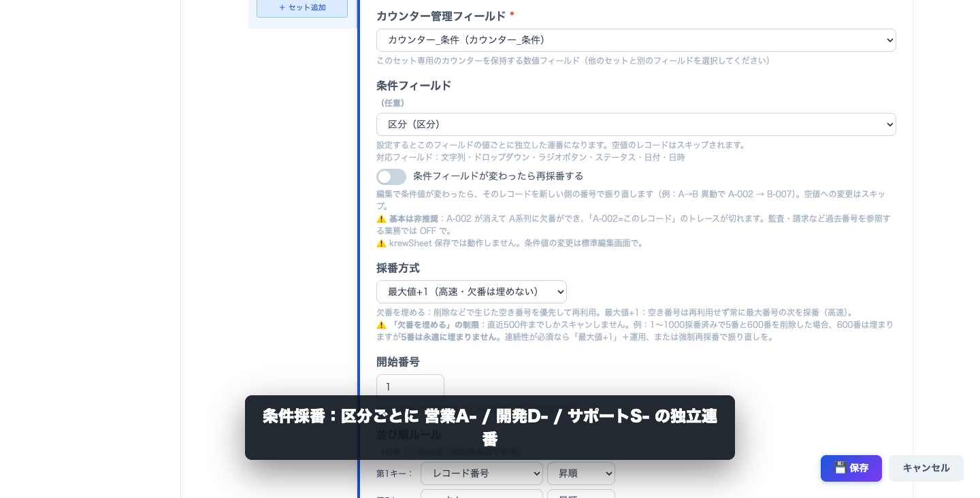The image size is (980, 498).
Task: Click the plus icon on セット追加
Action: [282, 7]
